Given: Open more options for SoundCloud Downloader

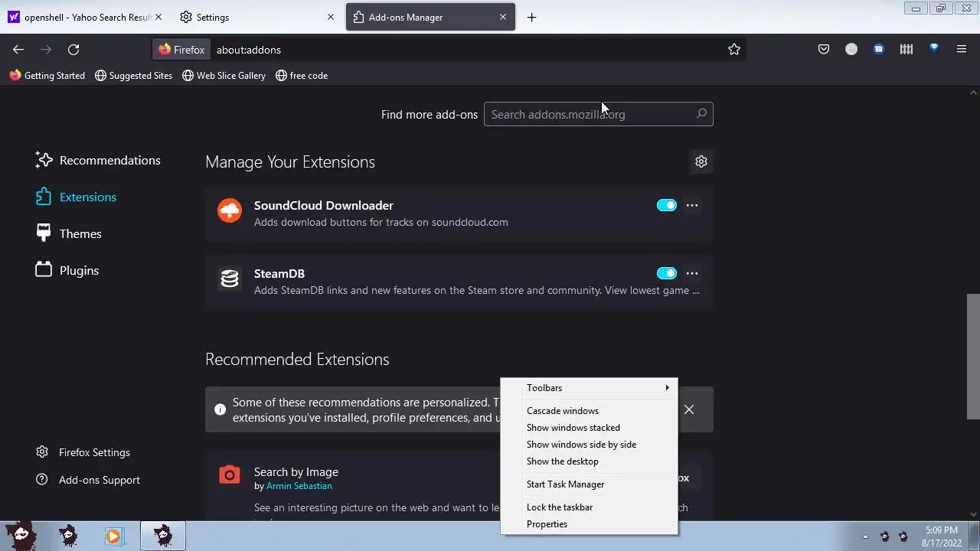Looking at the screenshot, I should coord(692,205).
